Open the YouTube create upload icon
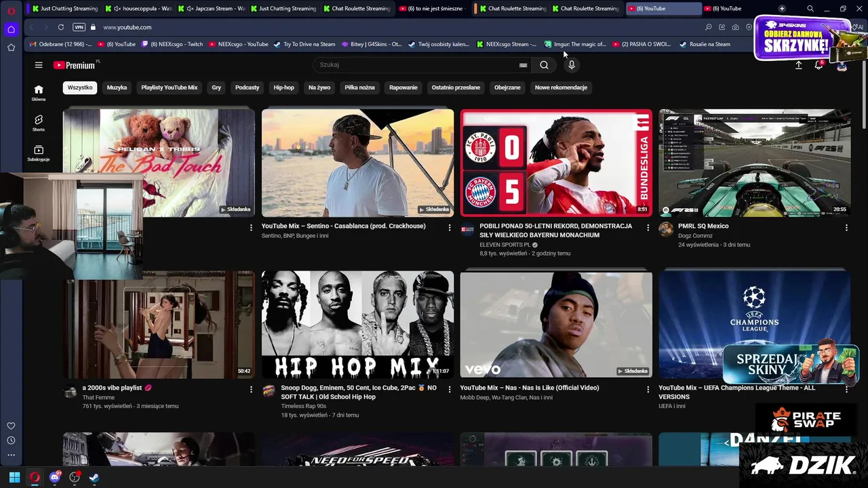This screenshot has width=868, height=488. coord(798,65)
